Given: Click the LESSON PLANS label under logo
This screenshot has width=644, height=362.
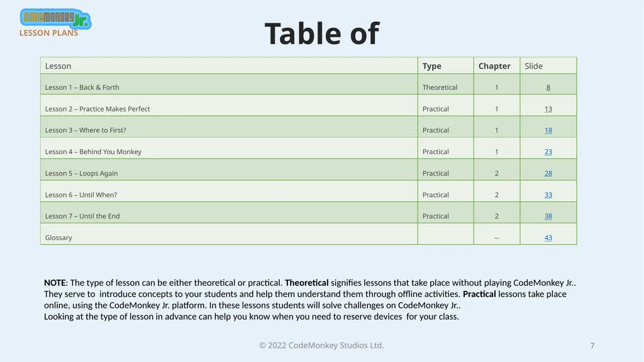Looking at the screenshot, I should pyautogui.click(x=48, y=33).
